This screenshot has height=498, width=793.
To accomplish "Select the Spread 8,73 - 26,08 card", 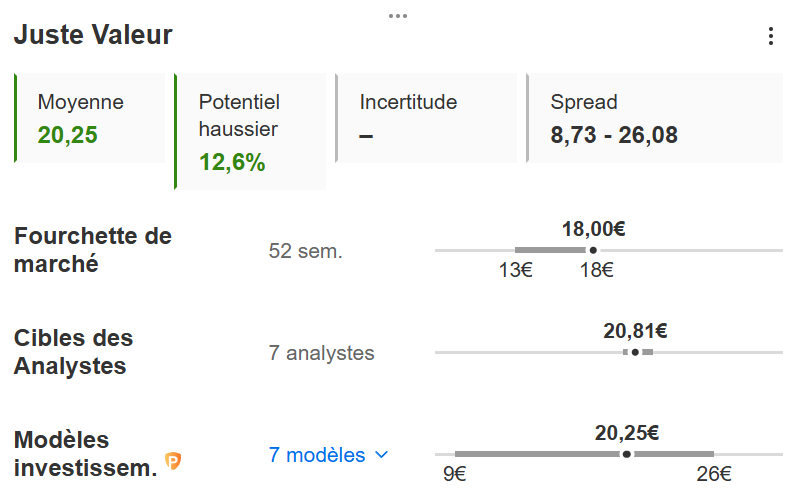I will click(653, 118).
